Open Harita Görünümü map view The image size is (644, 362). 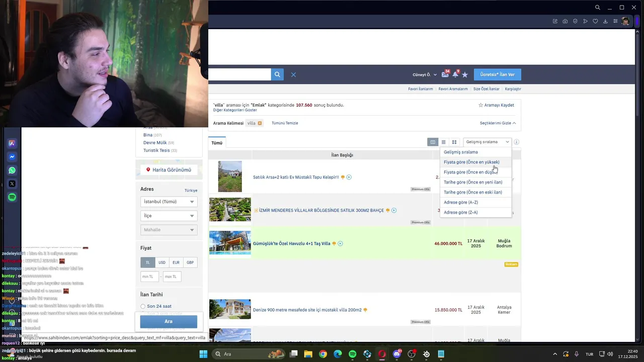pos(169,170)
